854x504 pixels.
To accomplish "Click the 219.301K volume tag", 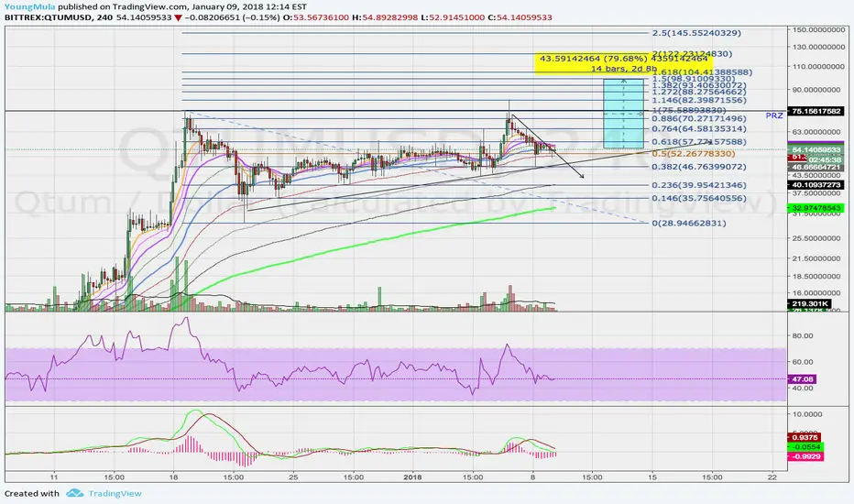I will [809, 303].
